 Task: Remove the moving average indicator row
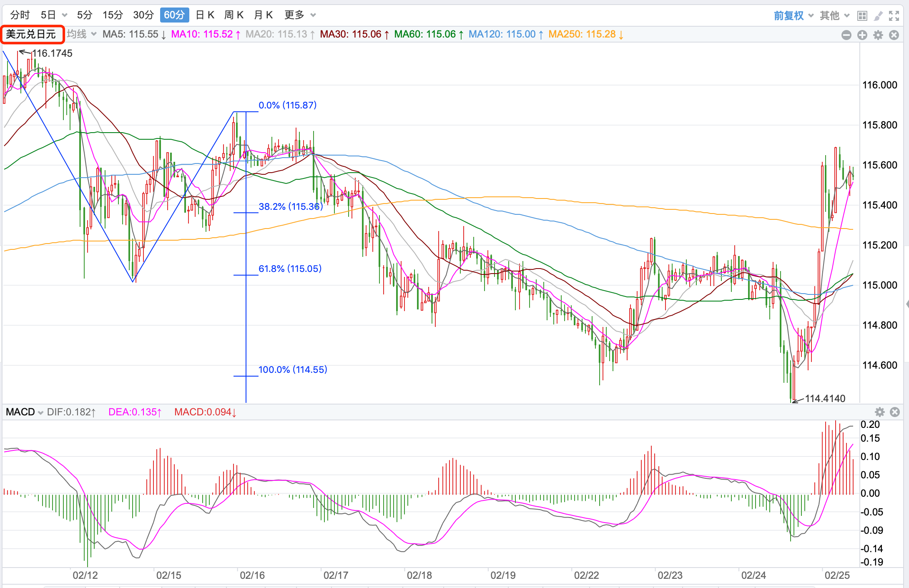[x=894, y=35]
